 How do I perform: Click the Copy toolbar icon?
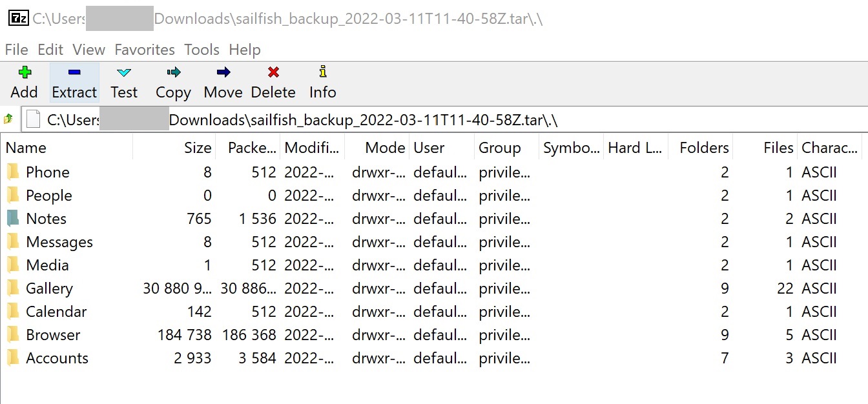pyautogui.click(x=173, y=73)
